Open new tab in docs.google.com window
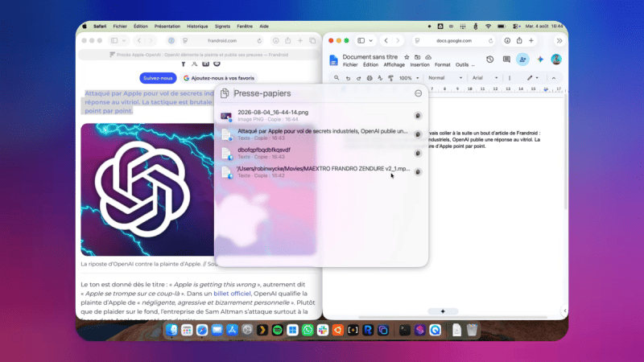644x362 pixels. tap(531, 41)
